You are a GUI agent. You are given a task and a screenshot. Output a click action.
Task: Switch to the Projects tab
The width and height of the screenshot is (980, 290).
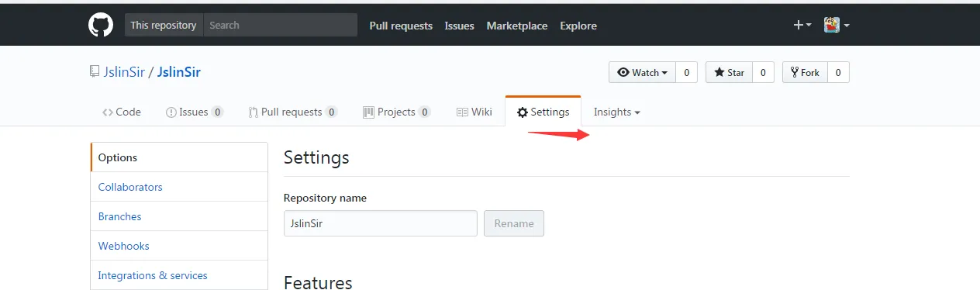[396, 112]
